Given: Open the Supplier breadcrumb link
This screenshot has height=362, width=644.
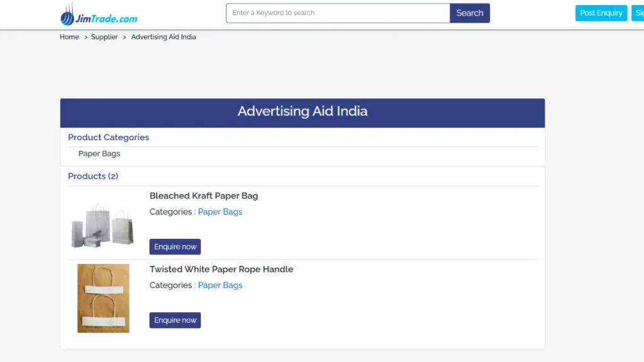Looking at the screenshot, I should click(x=104, y=36).
